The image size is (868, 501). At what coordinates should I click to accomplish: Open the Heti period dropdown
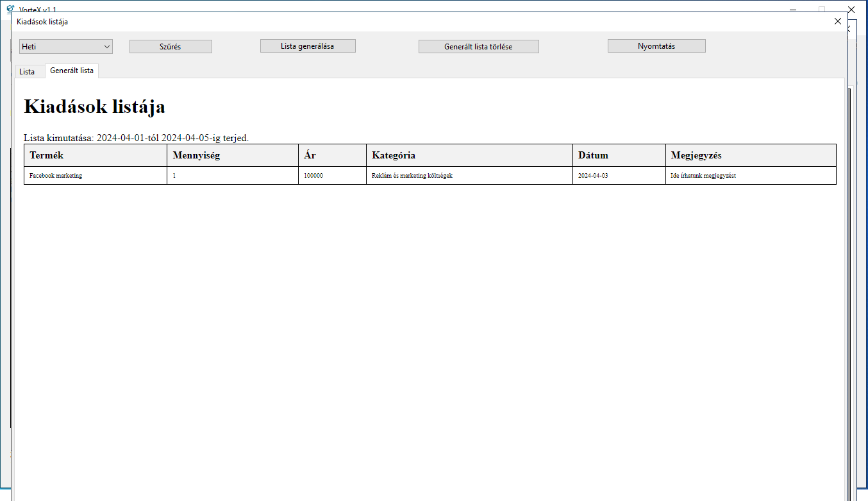[x=66, y=47]
